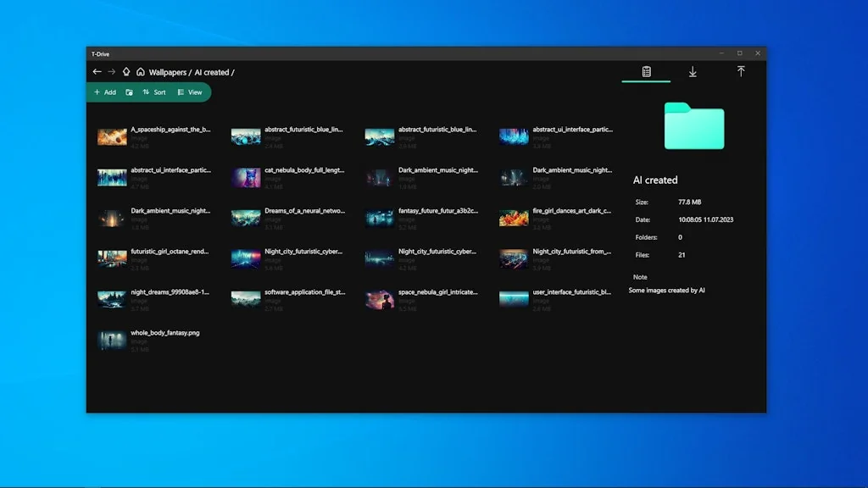Click the back navigation arrow

(97, 72)
